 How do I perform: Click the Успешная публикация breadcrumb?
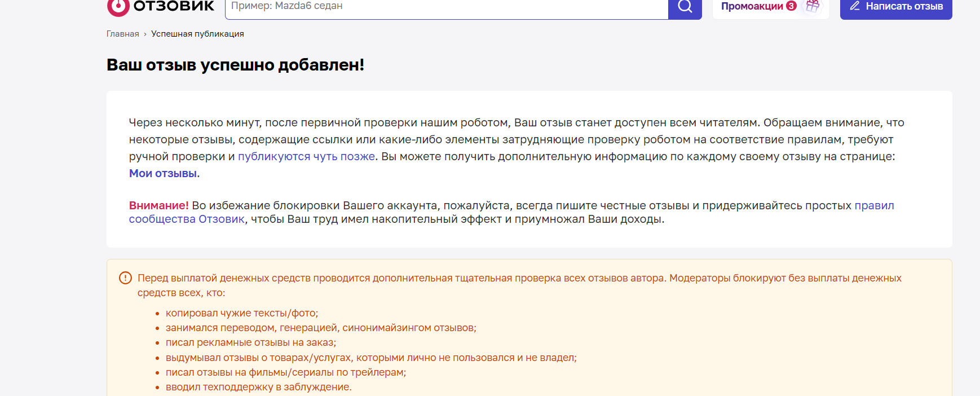click(x=197, y=34)
